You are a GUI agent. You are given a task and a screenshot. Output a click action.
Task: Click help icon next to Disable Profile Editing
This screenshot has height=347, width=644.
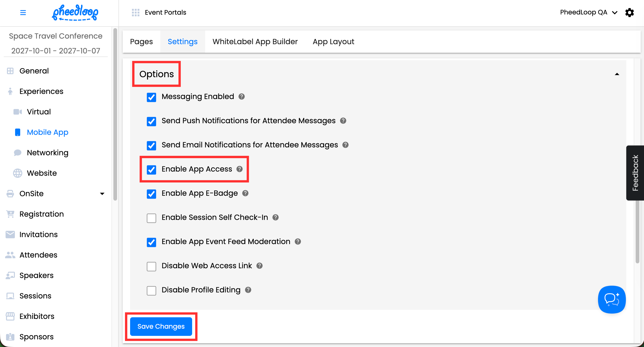coord(248,290)
